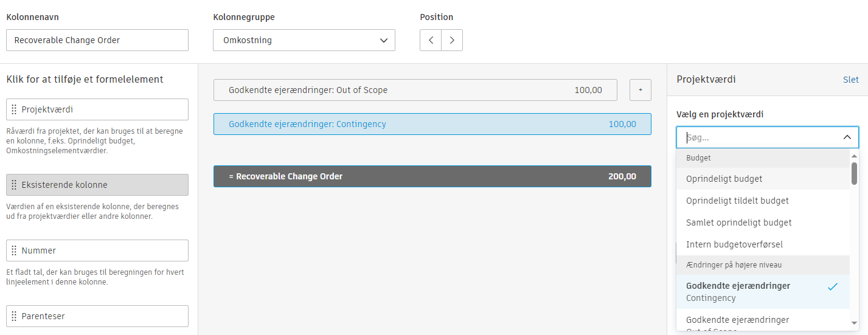Move column position left with arrow
This screenshot has width=868, height=335.
pyautogui.click(x=431, y=40)
